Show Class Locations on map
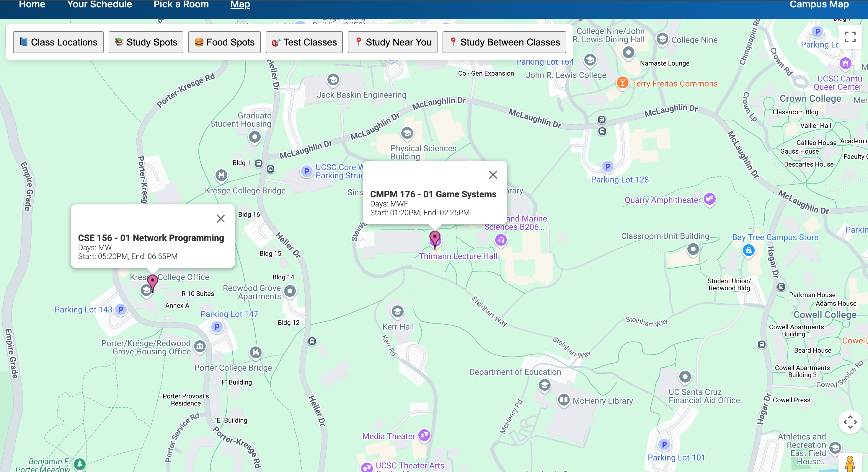The image size is (868, 472). (x=58, y=42)
